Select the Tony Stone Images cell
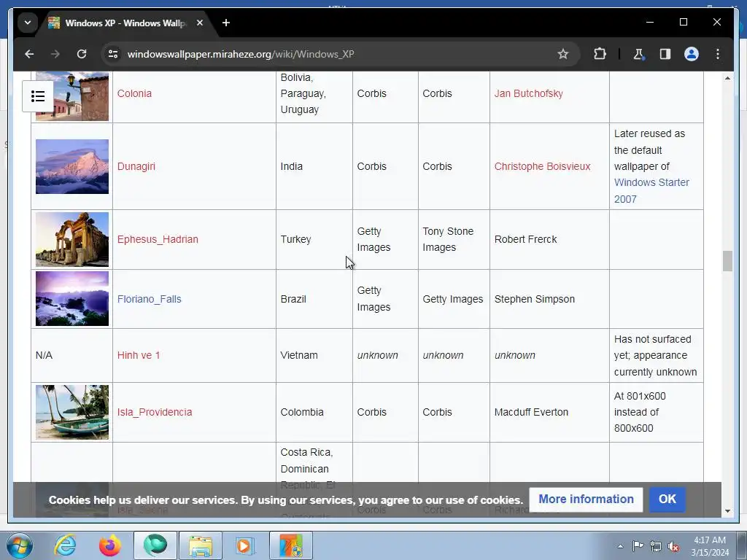Image resolution: width=747 pixels, height=560 pixels. (454, 239)
